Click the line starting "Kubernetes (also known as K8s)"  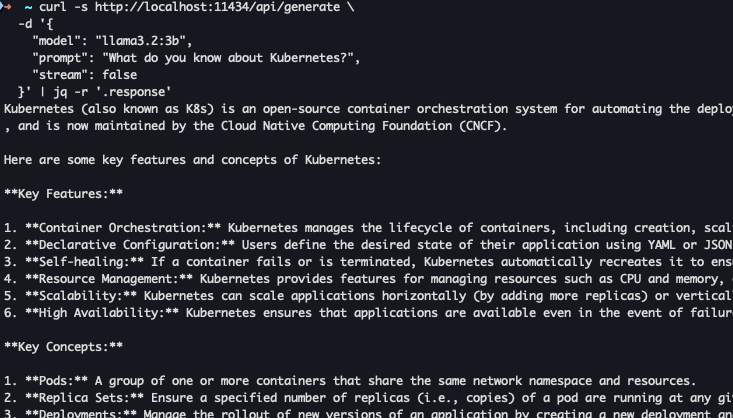point(368,109)
